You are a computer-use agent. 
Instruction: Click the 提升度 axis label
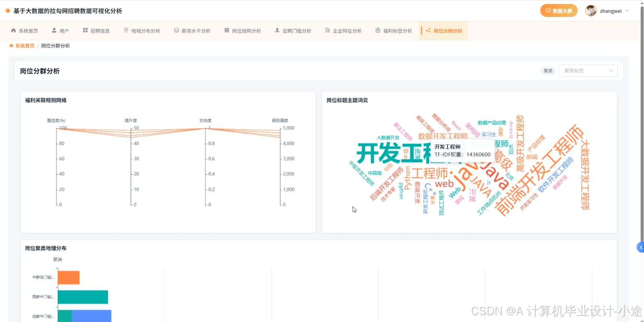(x=131, y=121)
